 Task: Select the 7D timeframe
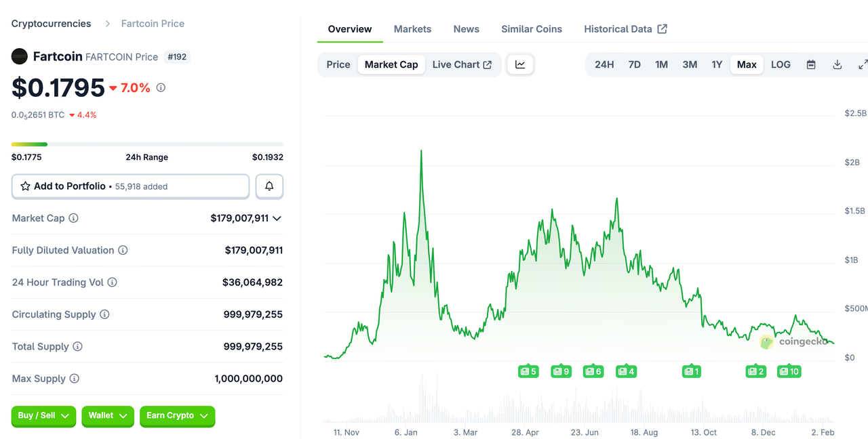pyautogui.click(x=634, y=64)
